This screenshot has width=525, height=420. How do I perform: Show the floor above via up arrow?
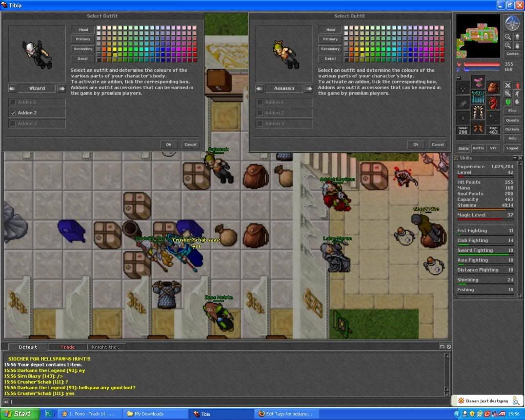(x=517, y=37)
